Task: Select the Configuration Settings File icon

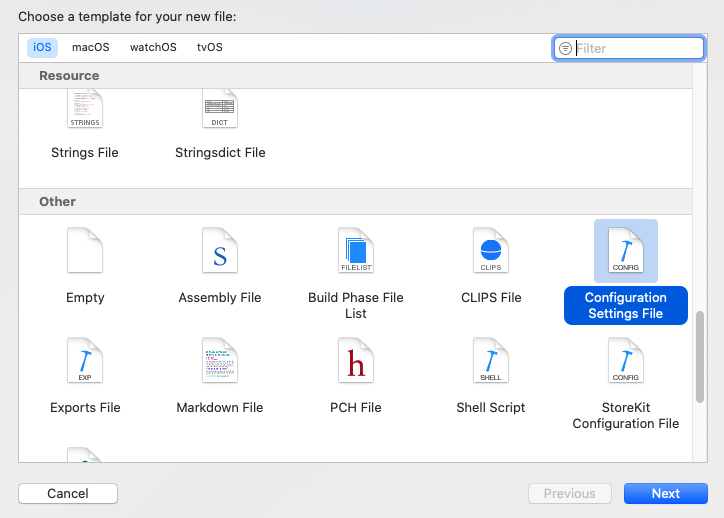Action: 626,251
